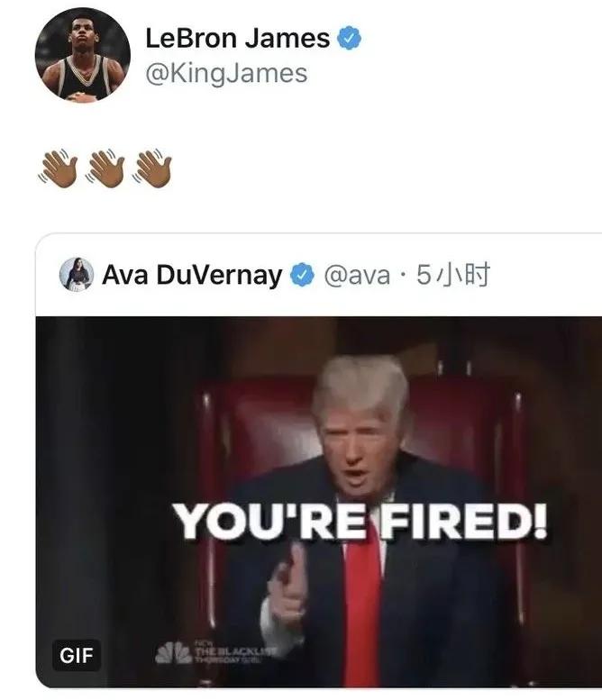Open Ava DuVernay's small avatar
The height and width of the screenshot is (700, 602).
point(77,275)
